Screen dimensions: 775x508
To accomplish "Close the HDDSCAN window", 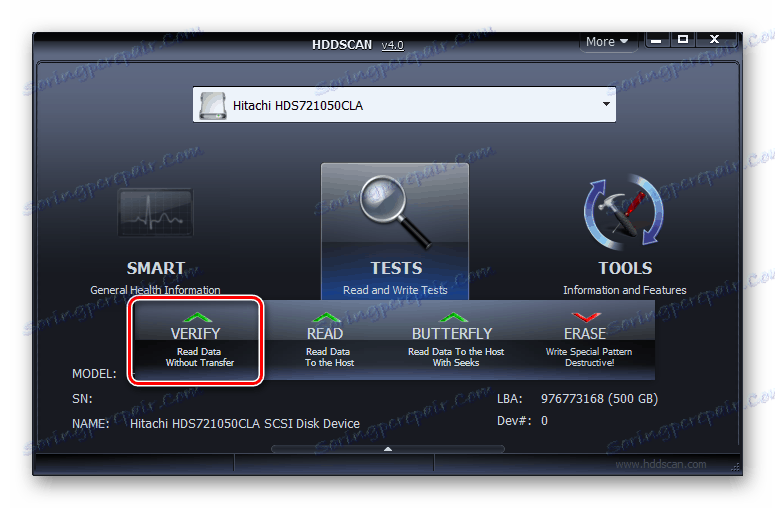I will pos(714,40).
